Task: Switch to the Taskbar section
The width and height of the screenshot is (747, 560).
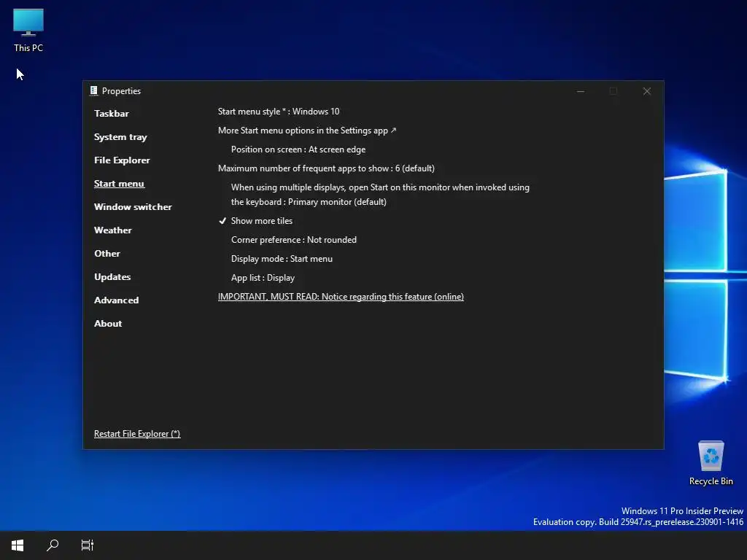Action: pos(112,113)
